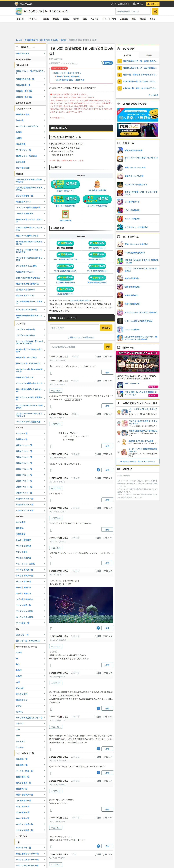Screen dimensions: 174x868
Task: Switch to the 人気記事 ranking tab
Action: (127, 55)
